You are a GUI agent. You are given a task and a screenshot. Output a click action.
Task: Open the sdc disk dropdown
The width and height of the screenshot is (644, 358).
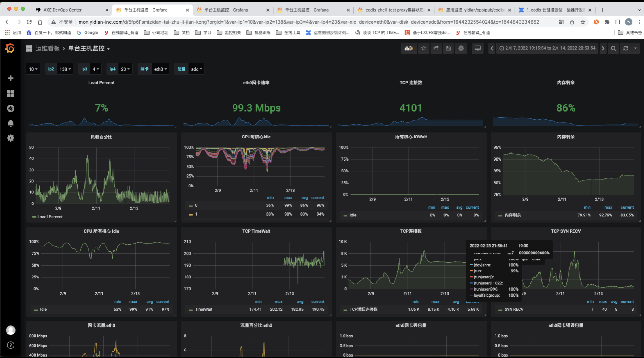(x=196, y=69)
